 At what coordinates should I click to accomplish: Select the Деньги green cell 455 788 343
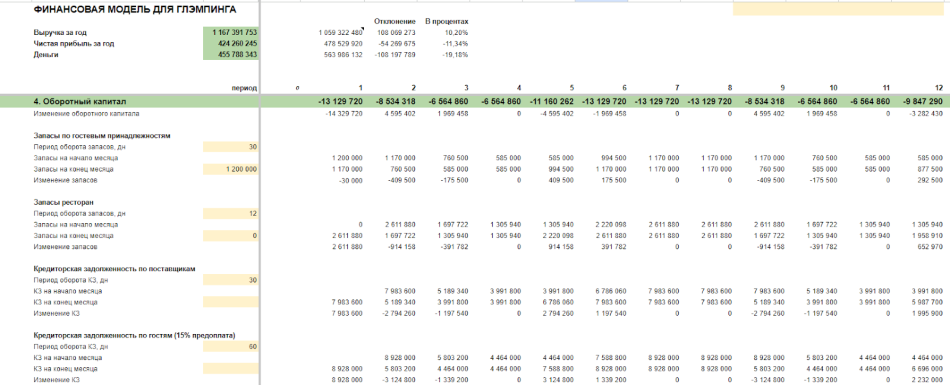pyautogui.click(x=231, y=55)
